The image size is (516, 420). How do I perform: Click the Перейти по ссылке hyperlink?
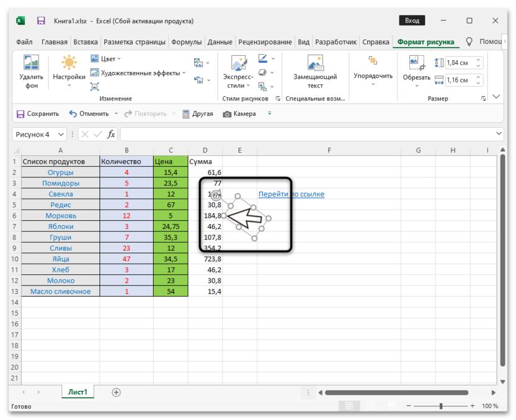pyautogui.click(x=291, y=194)
